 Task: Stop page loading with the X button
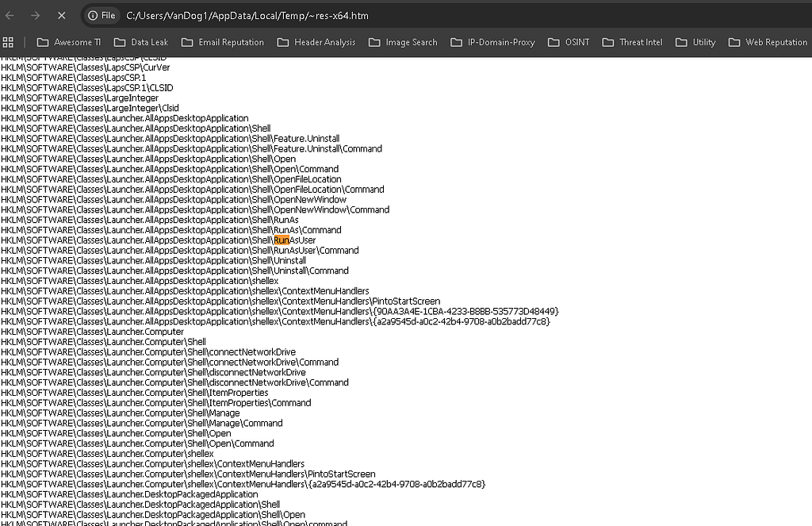coord(61,16)
